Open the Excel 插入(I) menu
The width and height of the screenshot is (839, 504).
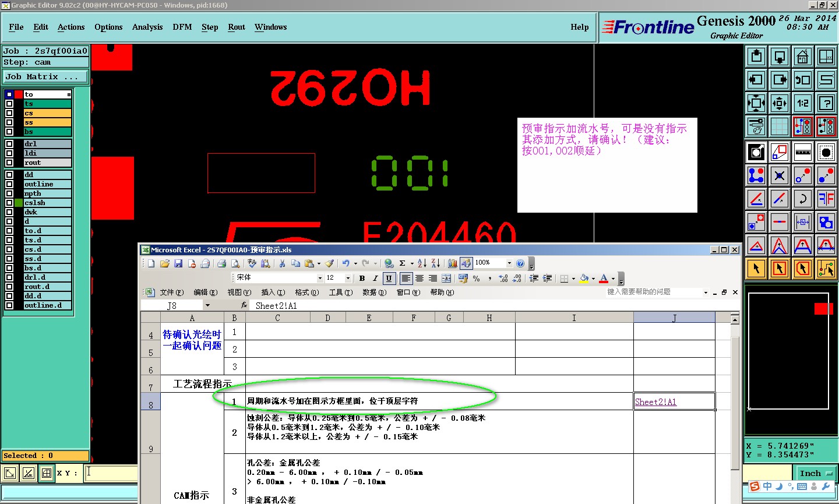click(273, 292)
